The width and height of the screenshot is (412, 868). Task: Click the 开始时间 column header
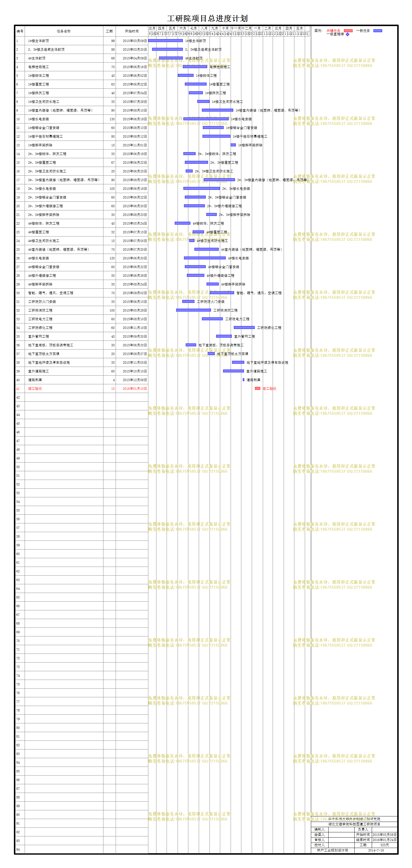[x=132, y=31]
